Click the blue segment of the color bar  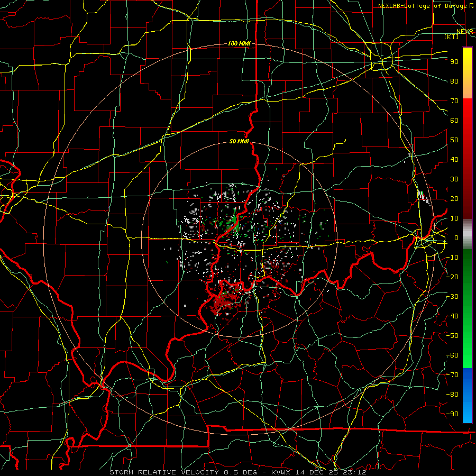(467, 395)
